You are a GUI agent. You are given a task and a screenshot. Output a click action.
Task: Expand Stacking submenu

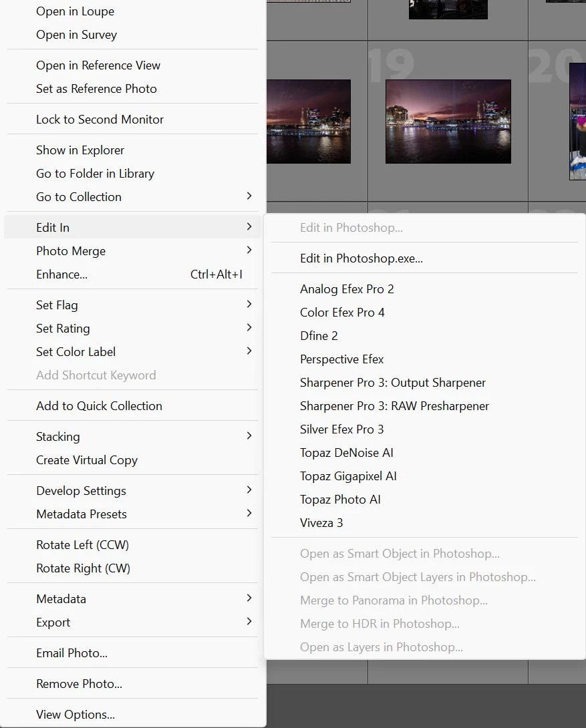(132, 436)
